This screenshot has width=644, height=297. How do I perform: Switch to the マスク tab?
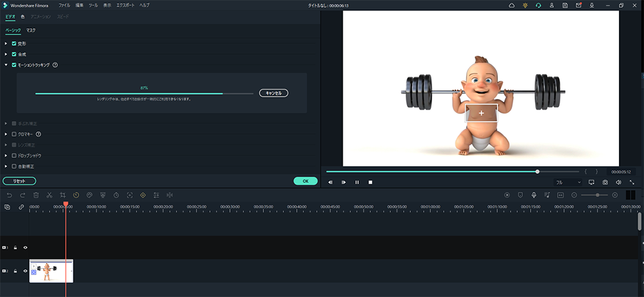coord(31,30)
